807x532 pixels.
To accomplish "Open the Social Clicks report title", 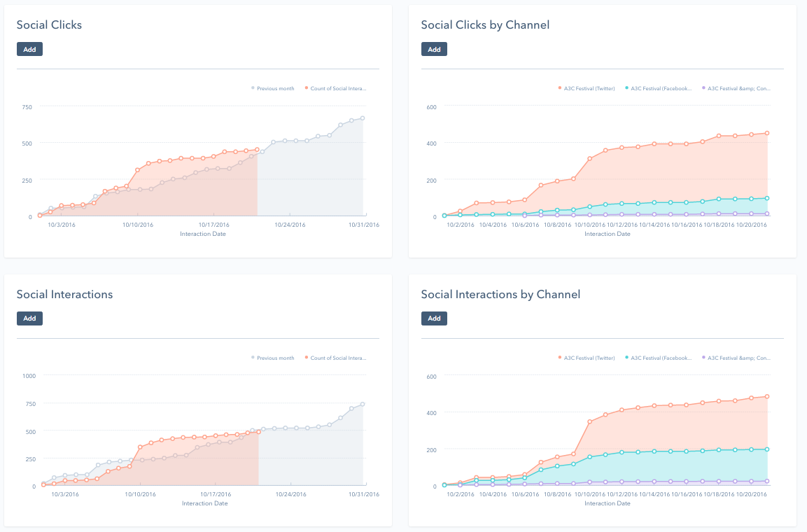I will [49, 24].
